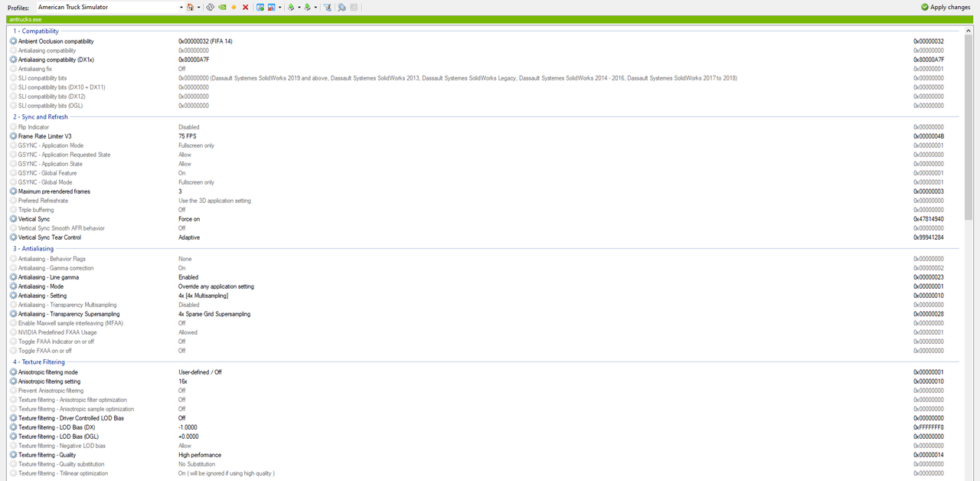Select the '75 FPS' frame rate limiter value
This screenshot has width=980, height=481.
click(187, 136)
